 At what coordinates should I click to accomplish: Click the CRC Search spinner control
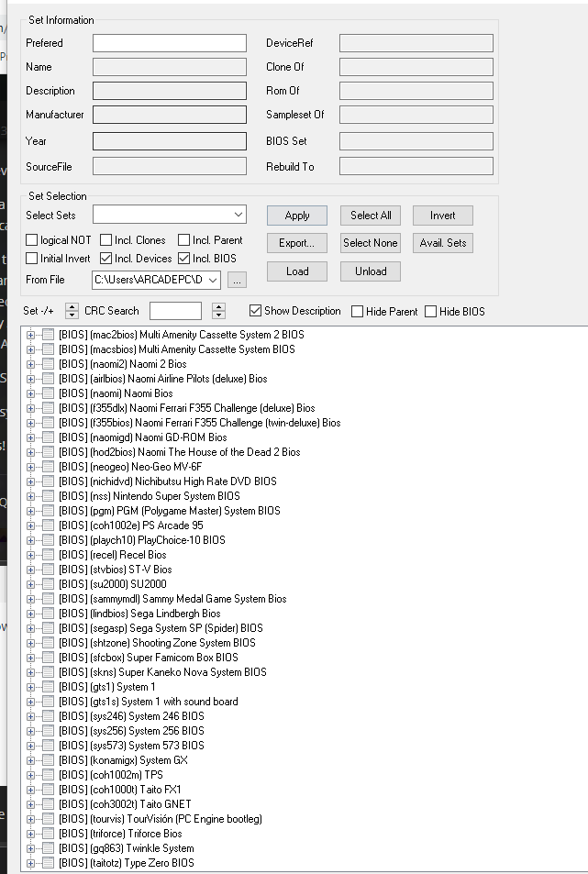219,311
